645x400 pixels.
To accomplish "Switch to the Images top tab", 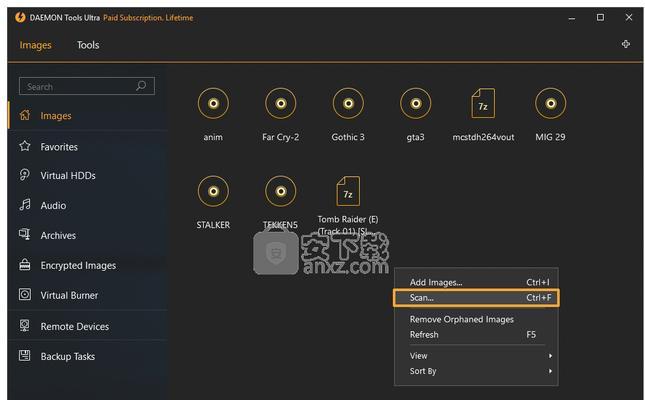I will pyautogui.click(x=35, y=45).
